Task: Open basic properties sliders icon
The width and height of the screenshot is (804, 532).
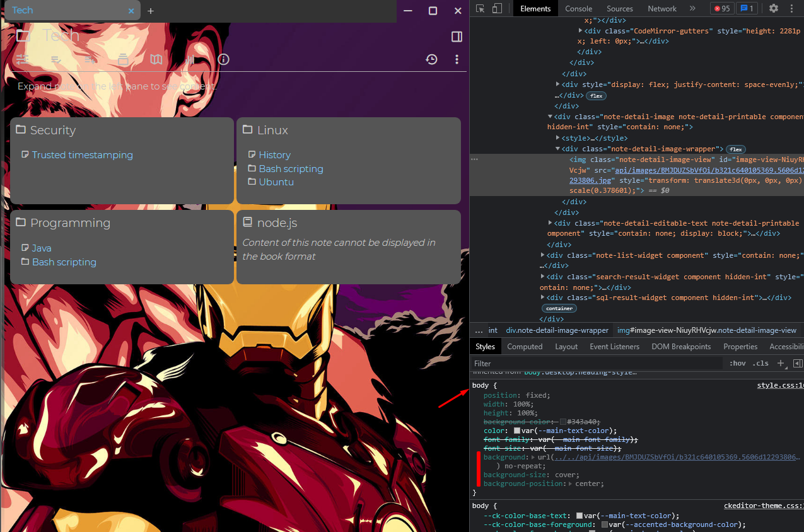Action: point(23,59)
